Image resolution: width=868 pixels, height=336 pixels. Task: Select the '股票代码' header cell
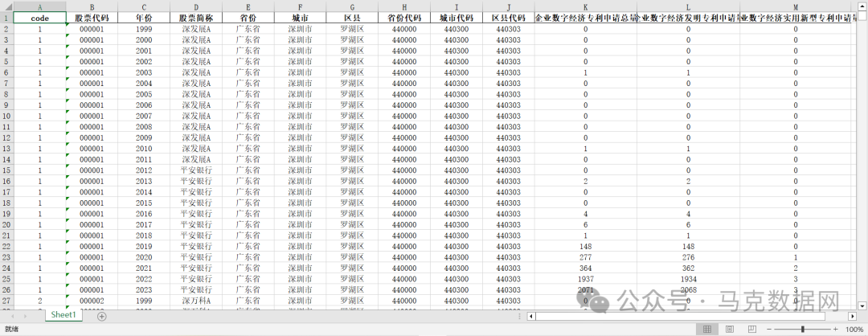[92, 18]
